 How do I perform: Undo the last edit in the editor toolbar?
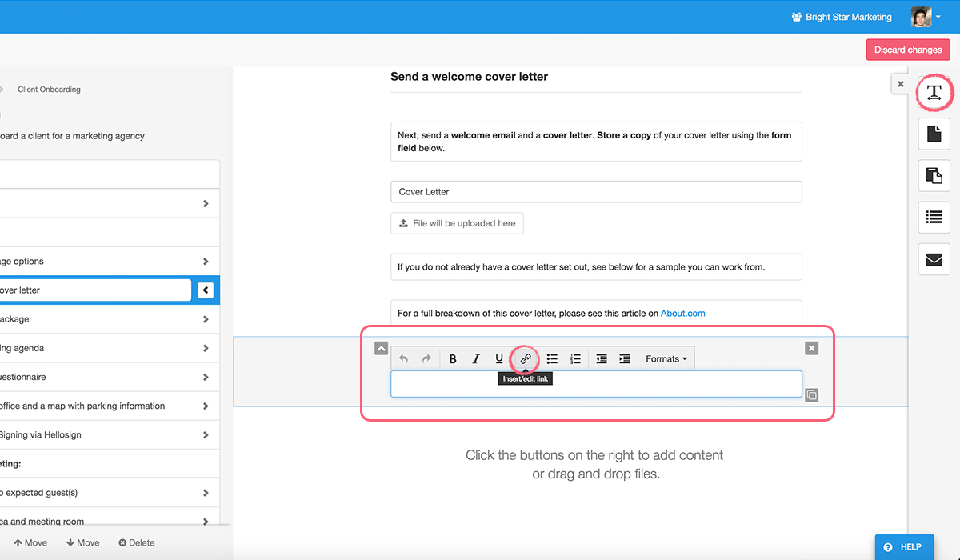click(x=403, y=359)
